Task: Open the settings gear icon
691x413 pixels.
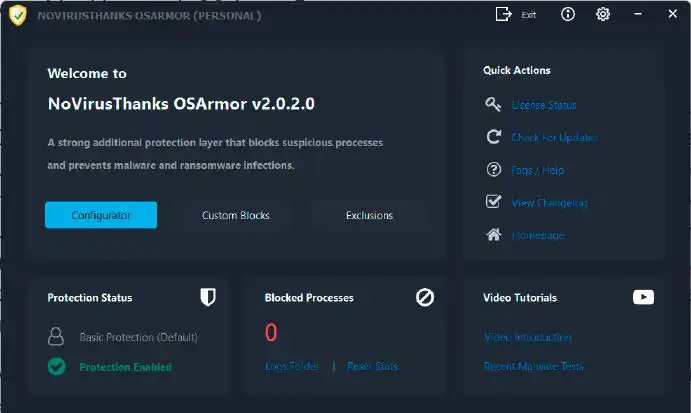Action: pos(603,14)
